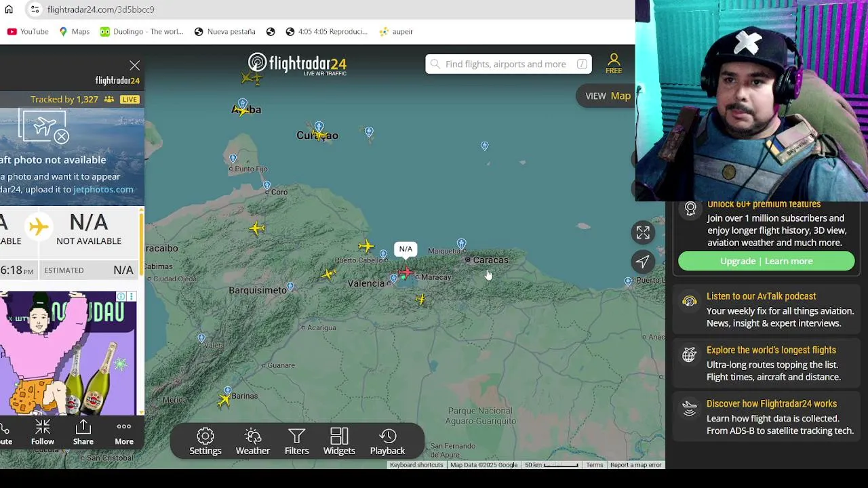Viewport: 868px width, 488px height.
Task: Toggle fullscreen map view
Action: 643,232
